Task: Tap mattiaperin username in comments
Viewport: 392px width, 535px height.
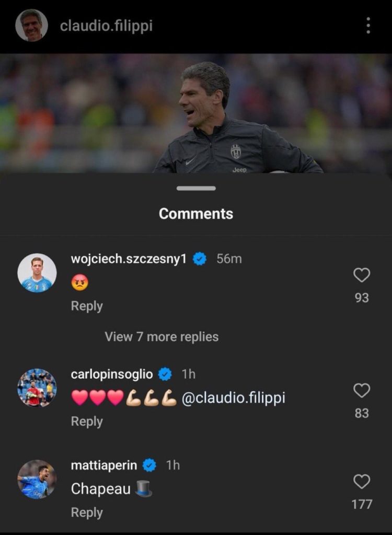Action: [104, 465]
